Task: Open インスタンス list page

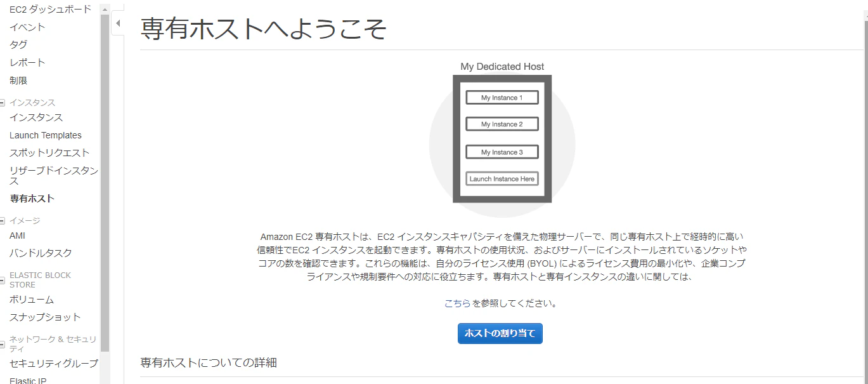Action: pos(36,117)
